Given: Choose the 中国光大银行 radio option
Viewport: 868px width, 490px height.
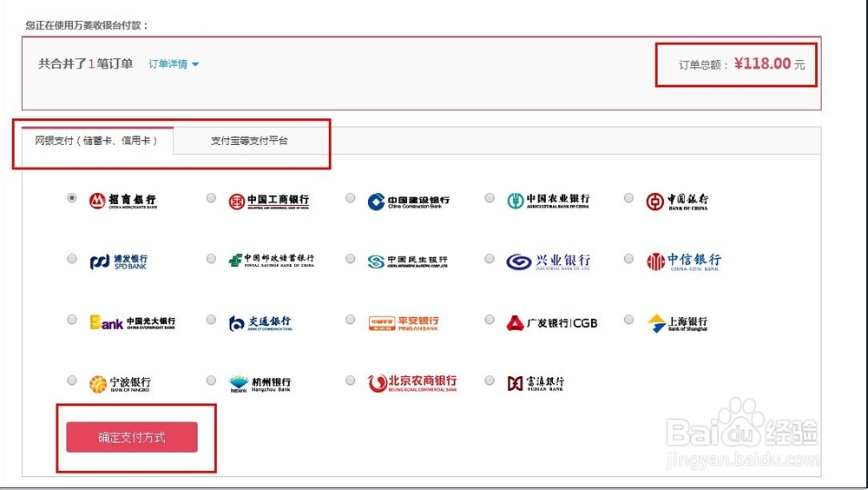Looking at the screenshot, I should click(72, 319).
